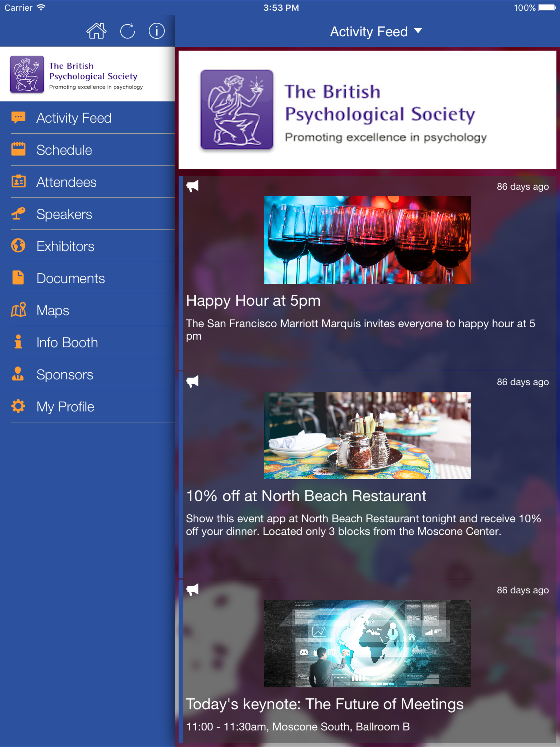Open the Info circle icon
Image resolution: width=560 pixels, height=747 pixels.
pyautogui.click(x=157, y=31)
